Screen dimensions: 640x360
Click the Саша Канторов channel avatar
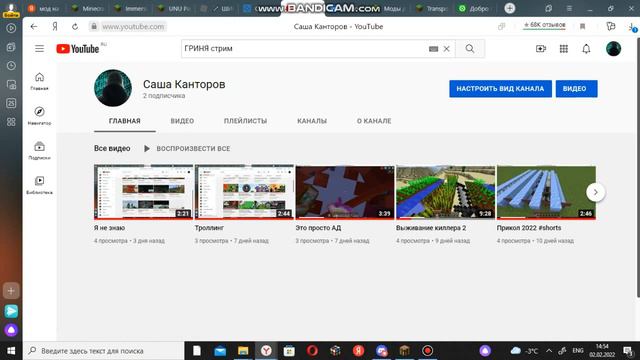click(x=113, y=88)
